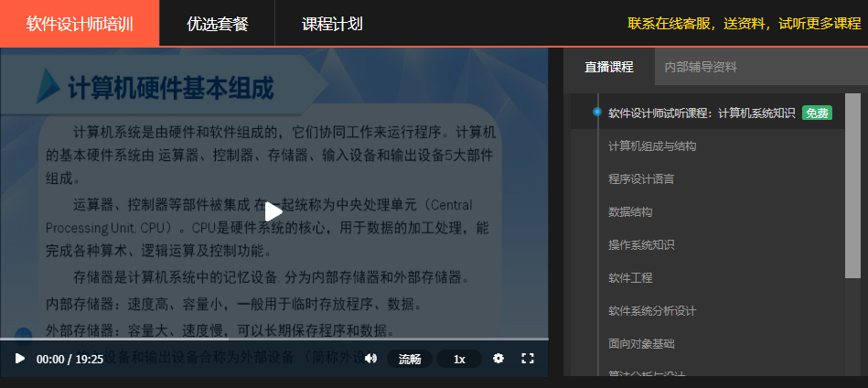Open the 课程计划 tab
This screenshot has height=388, width=868.
tap(332, 24)
